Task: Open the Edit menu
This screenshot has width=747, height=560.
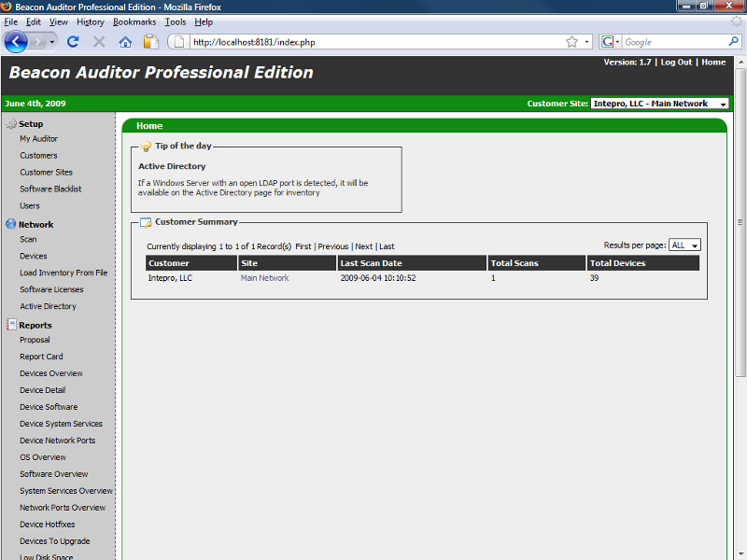Action: click(34, 21)
